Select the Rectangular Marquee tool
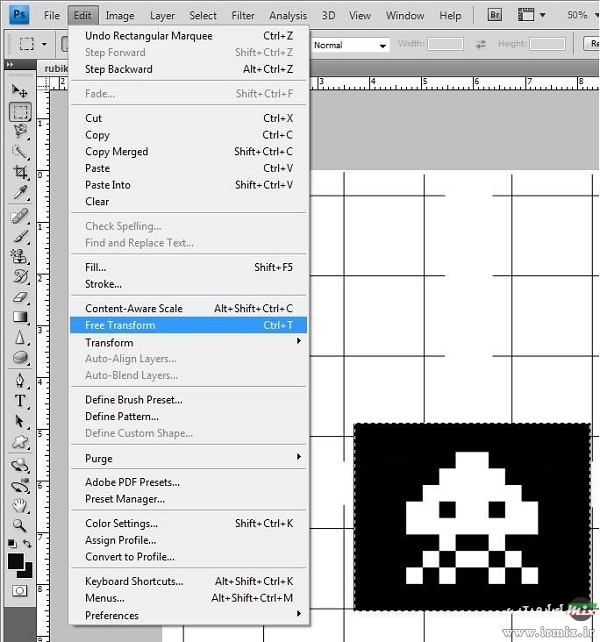The width and height of the screenshot is (600, 642). tap(20, 112)
